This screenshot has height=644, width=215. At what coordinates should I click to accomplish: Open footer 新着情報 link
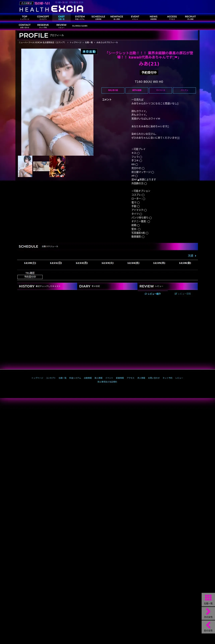click(x=120, y=378)
